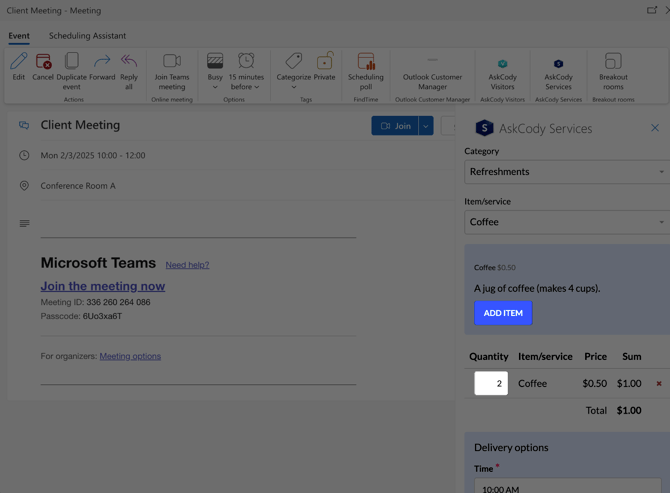This screenshot has width=670, height=493.
Task: Open Scheduling poll in FindTime group
Action: point(366,70)
